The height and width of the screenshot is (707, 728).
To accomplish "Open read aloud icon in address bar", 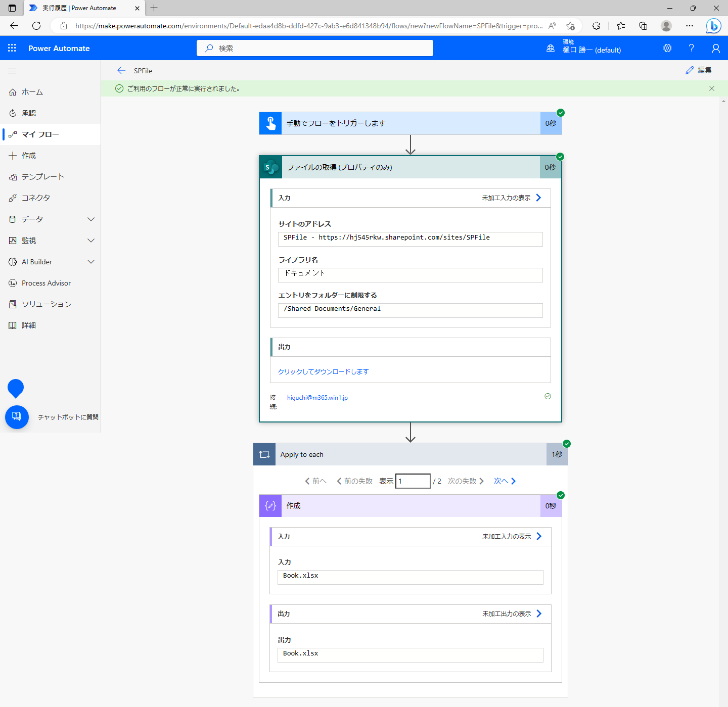I will pos(553,26).
